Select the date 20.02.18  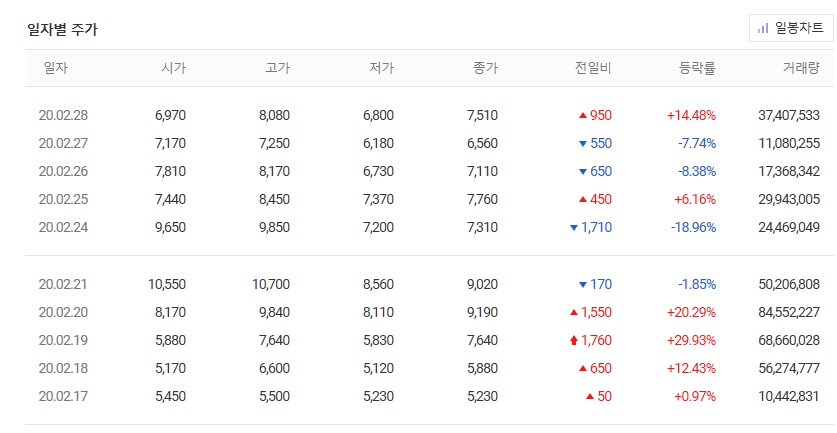pyautogui.click(x=63, y=368)
